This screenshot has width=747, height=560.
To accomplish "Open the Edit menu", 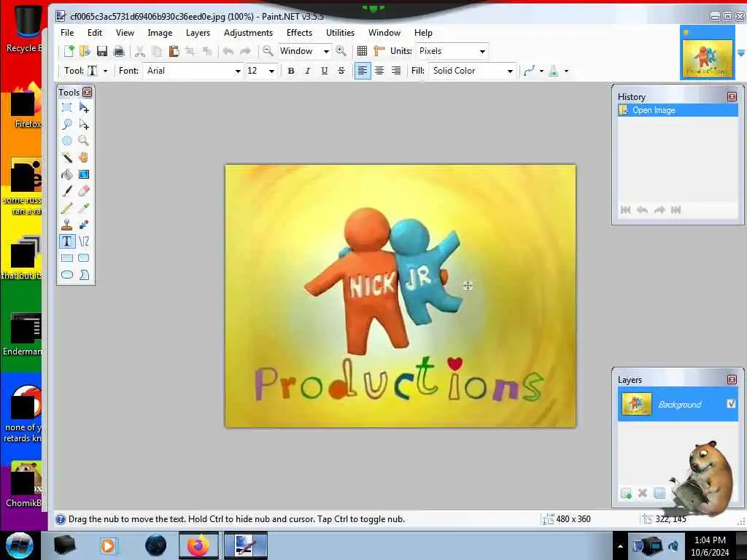I will [x=94, y=33].
